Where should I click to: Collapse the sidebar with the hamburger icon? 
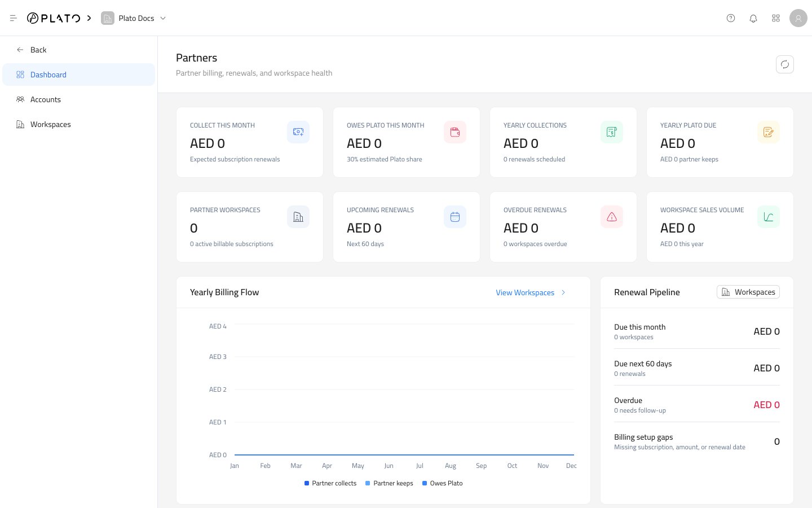click(x=14, y=18)
